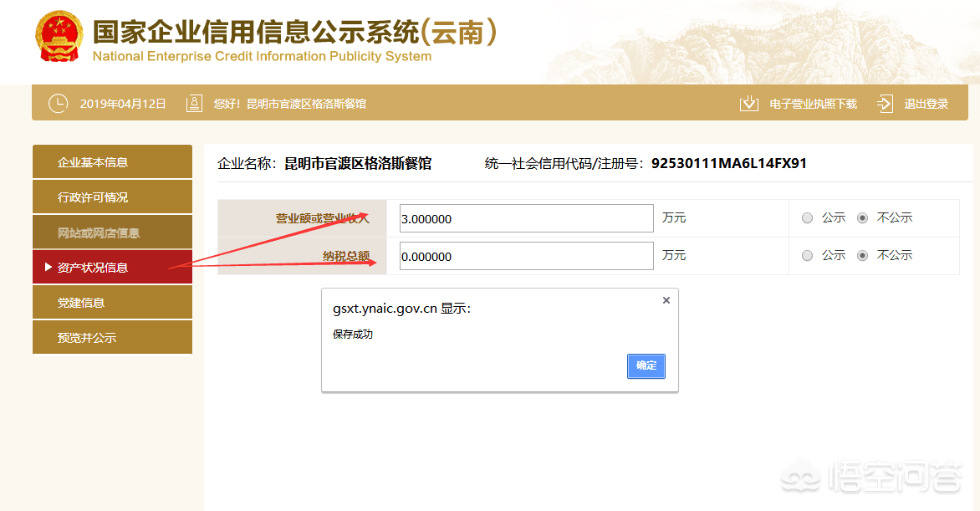Click inside the 营业额 value input field
The height and width of the screenshot is (511, 980).
(x=525, y=217)
